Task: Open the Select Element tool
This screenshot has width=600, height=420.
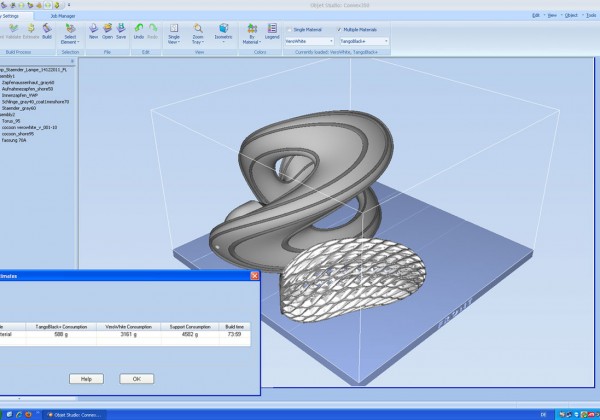Action: [70, 34]
